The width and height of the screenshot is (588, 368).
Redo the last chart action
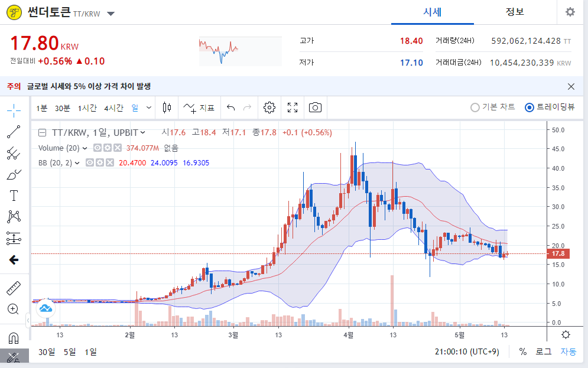[247, 108]
